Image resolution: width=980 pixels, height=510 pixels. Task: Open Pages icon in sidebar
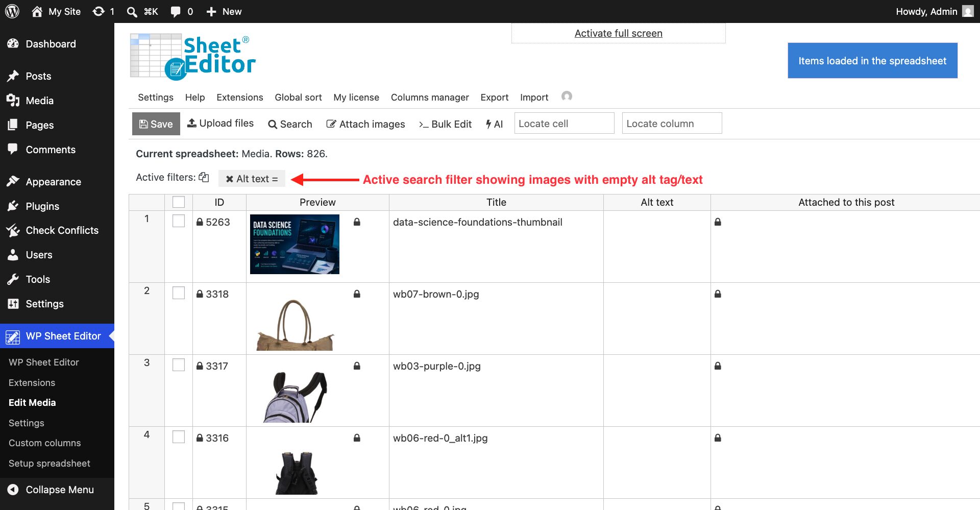(13, 125)
